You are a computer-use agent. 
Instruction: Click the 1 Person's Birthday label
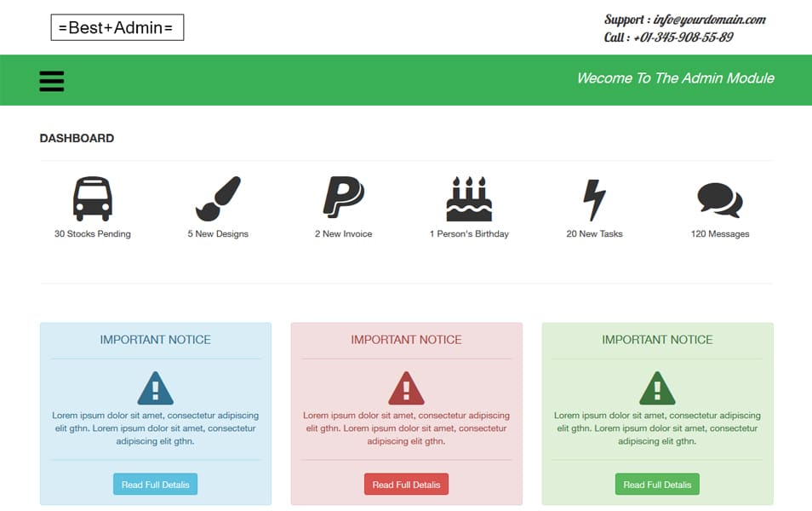tap(469, 233)
